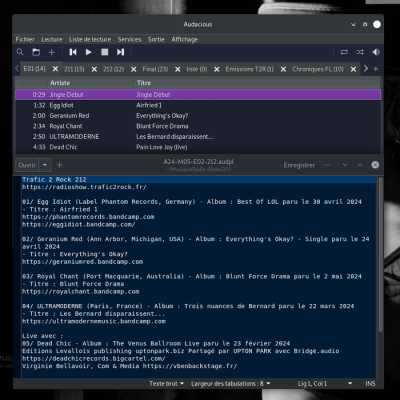
Task: Click the text editor vertical scrollbar
Action: click(x=380, y=255)
